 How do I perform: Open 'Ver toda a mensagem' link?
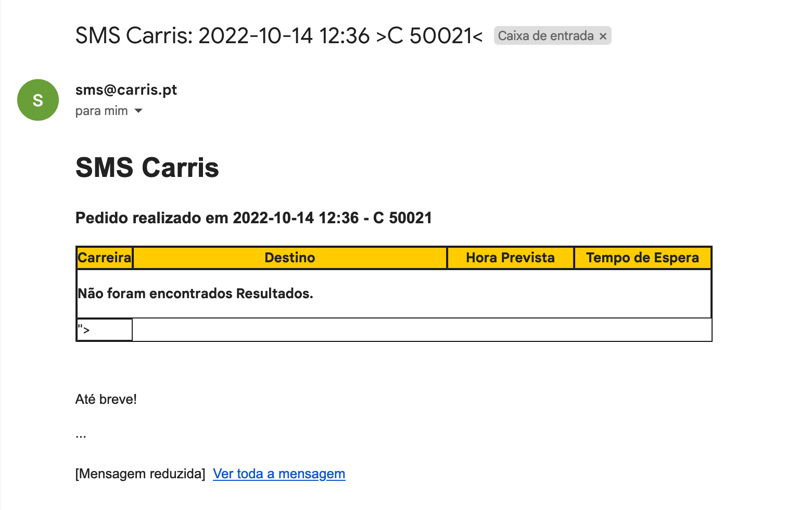(x=279, y=474)
